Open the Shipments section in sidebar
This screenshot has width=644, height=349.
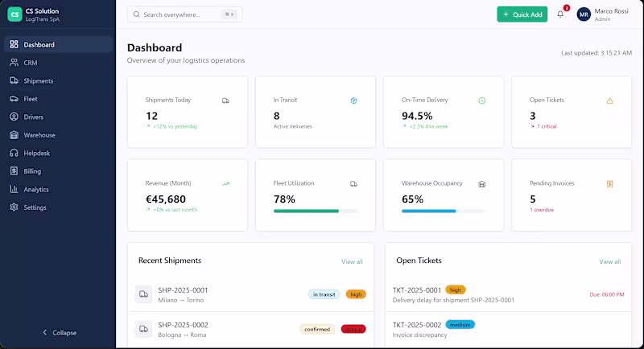pos(38,80)
